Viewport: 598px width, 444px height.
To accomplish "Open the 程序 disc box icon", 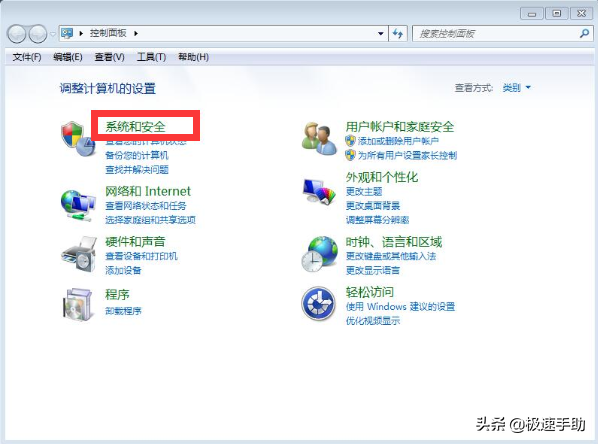I will pos(78,304).
